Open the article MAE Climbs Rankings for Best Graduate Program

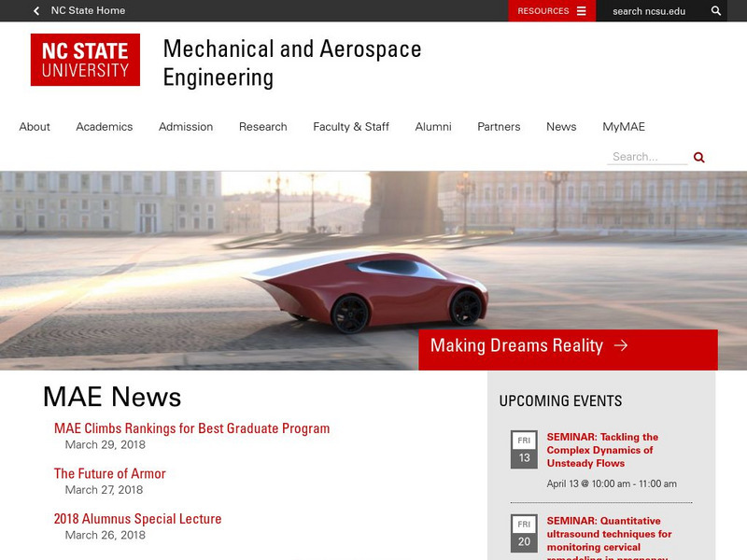191,427
